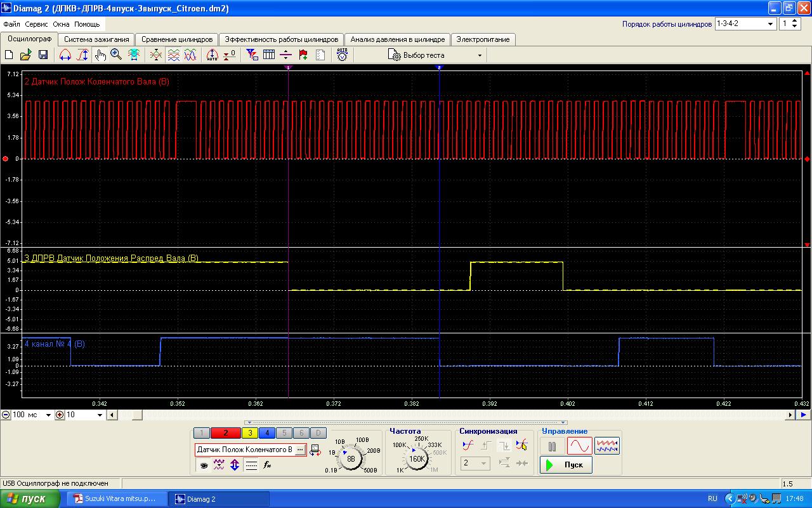Click the horizontal scrollbar right arrow

(790, 415)
